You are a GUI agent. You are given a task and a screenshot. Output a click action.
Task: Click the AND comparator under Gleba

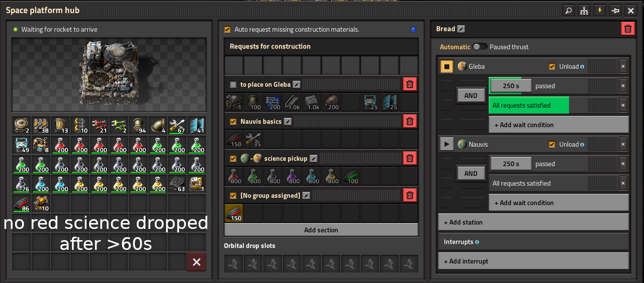pos(471,95)
